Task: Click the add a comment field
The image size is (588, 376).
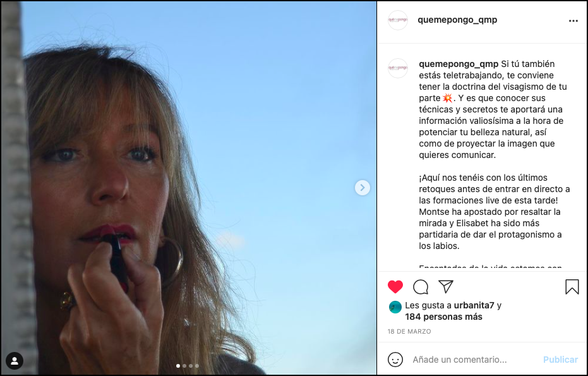Action: point(474,360)
